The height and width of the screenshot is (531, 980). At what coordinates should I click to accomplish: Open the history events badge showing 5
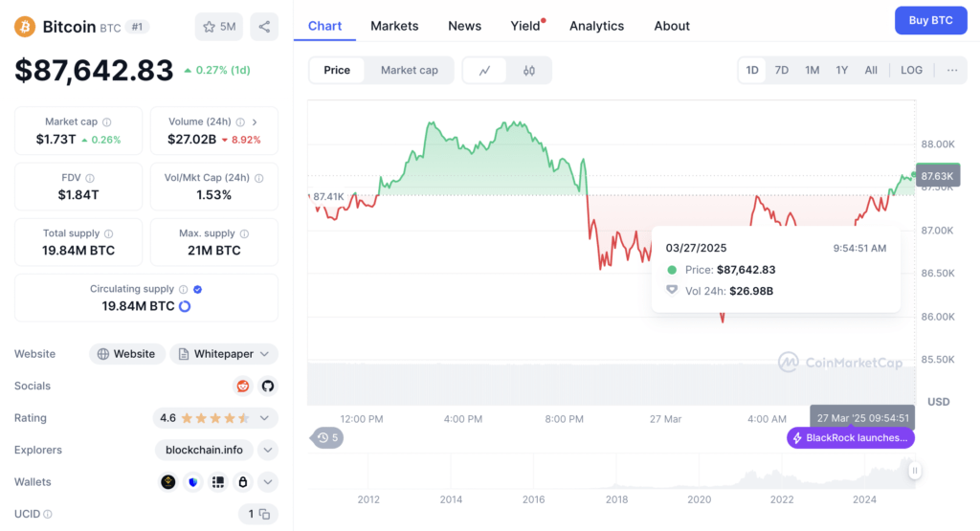pos(327,438)
